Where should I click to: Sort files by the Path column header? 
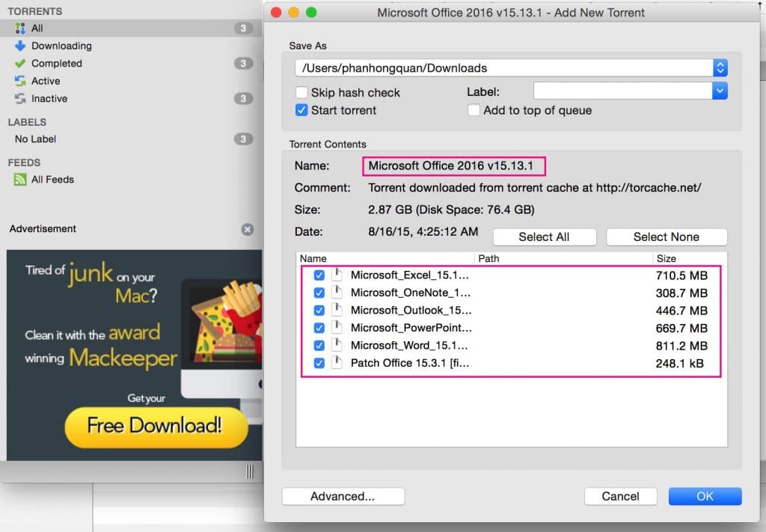click(x=563, y=258)
